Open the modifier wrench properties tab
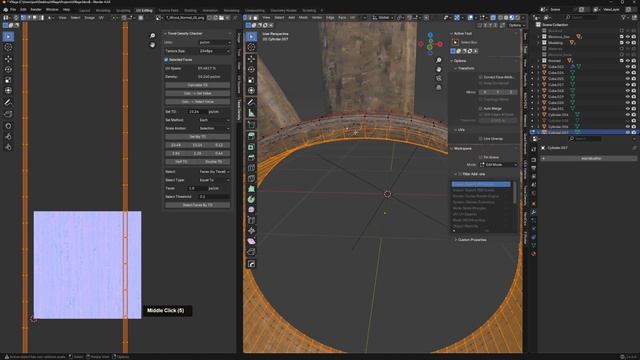Screen dimensions: 640x360 [x=533, y=213]
